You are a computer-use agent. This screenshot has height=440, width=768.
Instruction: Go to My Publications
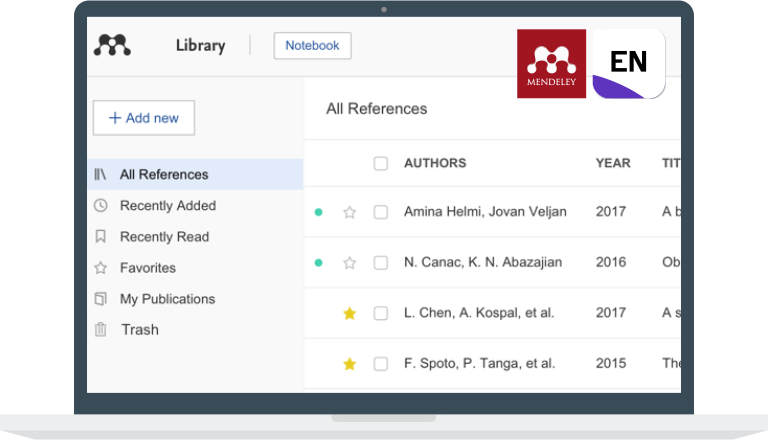pos(167,298)
